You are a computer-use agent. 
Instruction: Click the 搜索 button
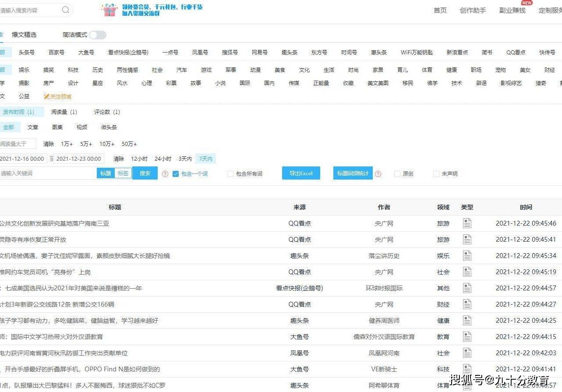click(x=145, y=173)
